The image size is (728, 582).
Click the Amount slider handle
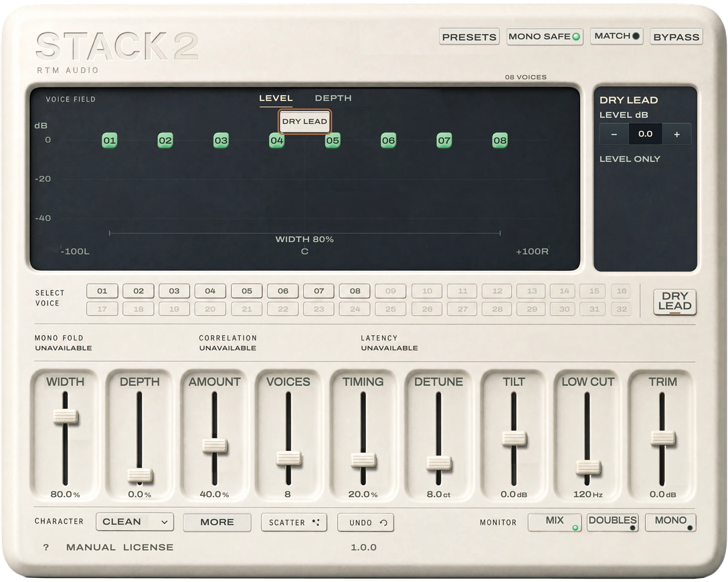pos(215,446)
